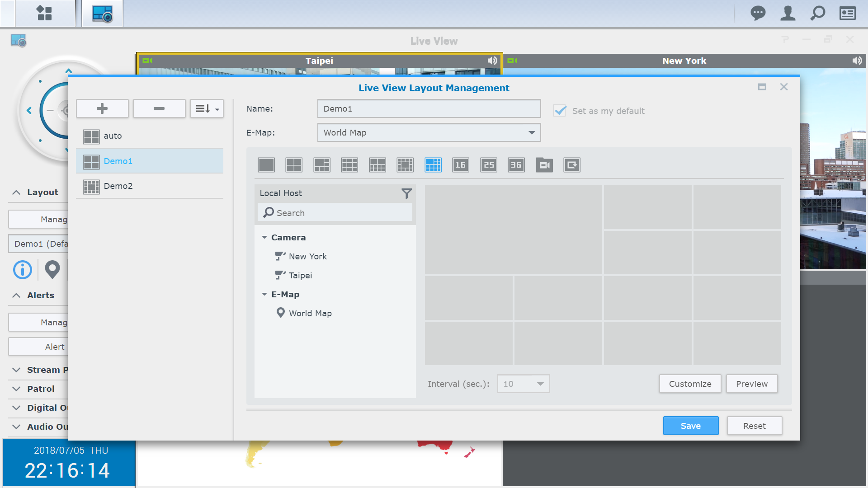Select the single-channel layout icon
The image size is (868, 488).
click(266, 165)
